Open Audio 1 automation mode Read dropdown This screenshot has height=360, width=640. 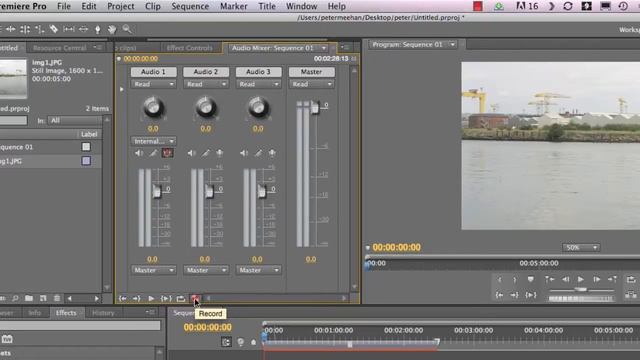(153, 84)
